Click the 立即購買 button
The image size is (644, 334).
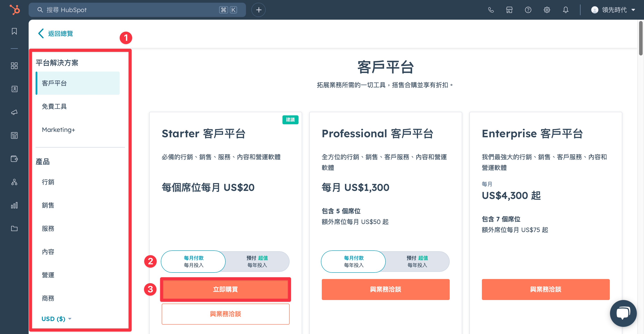(225, 289)
